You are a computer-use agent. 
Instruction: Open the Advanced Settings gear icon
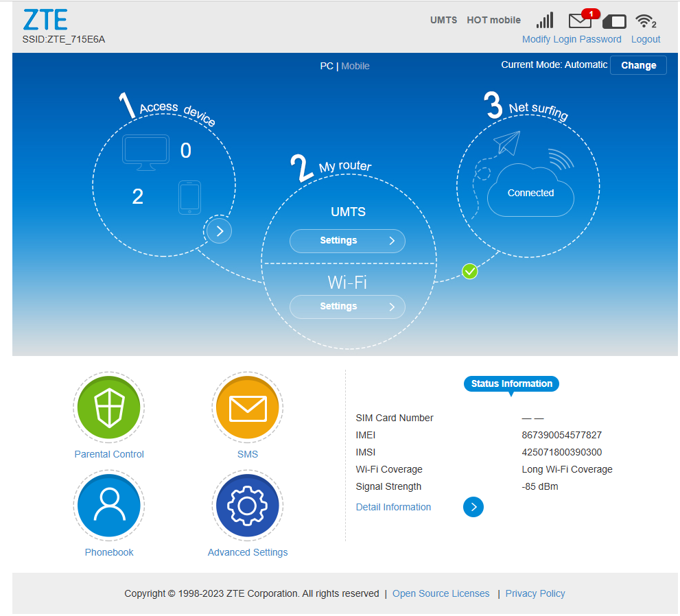pos(248,506)
